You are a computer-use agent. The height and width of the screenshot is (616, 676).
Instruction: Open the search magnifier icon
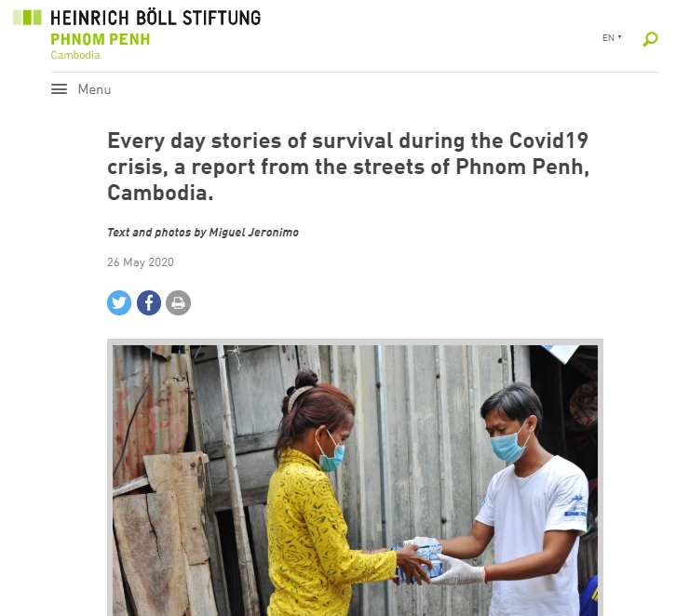point(650,38)
